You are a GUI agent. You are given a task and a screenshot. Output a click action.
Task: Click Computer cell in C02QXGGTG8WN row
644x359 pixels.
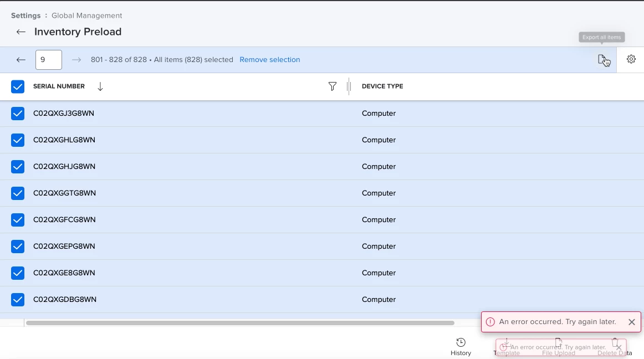379,193
